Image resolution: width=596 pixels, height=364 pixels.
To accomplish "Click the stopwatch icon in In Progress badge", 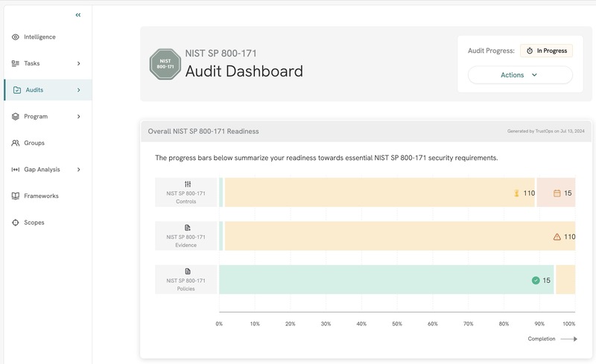I will [x=530, y=51].
